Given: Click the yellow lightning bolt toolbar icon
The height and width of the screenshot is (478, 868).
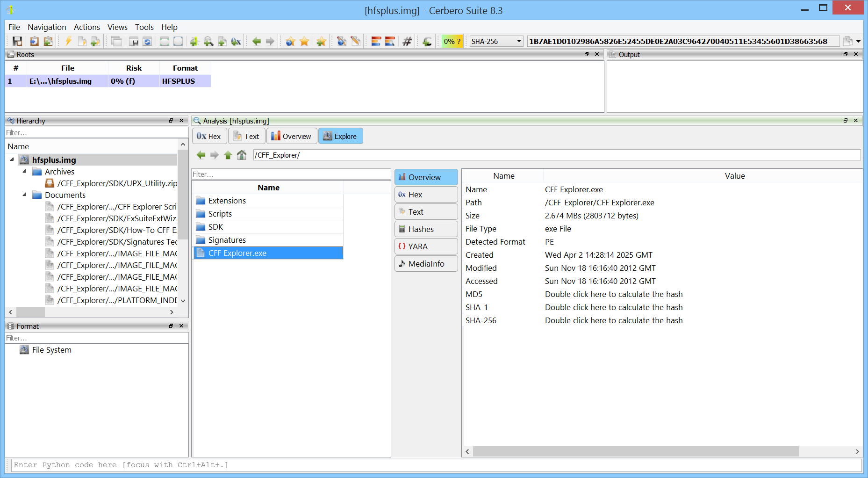Looking at the screenshot, I should click(68, 41).
